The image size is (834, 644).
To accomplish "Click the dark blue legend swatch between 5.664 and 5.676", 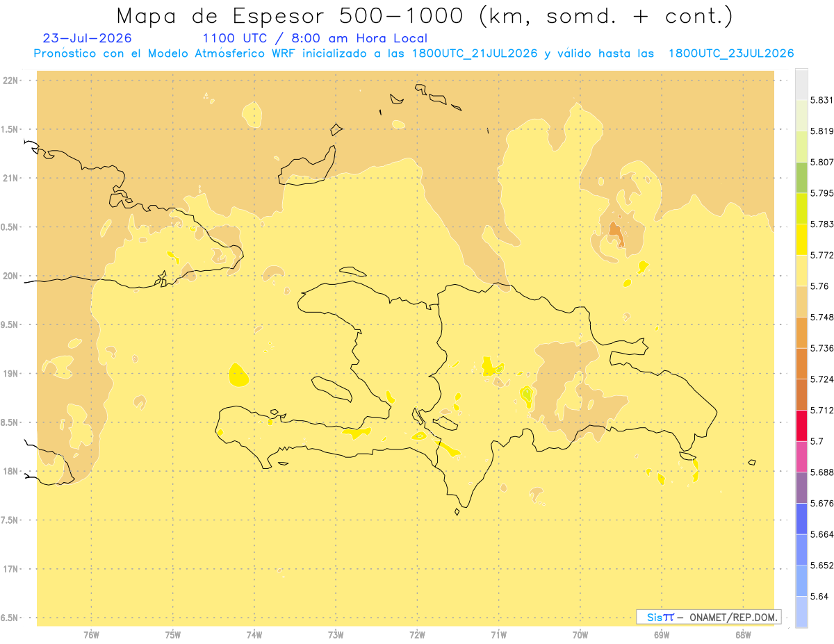I will (801, 519).
